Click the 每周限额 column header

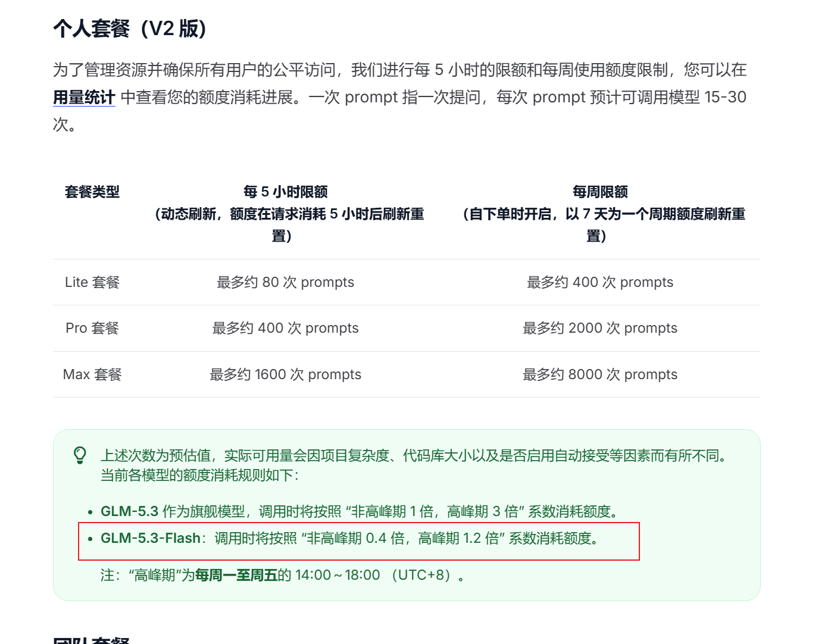tap(600, 192)
